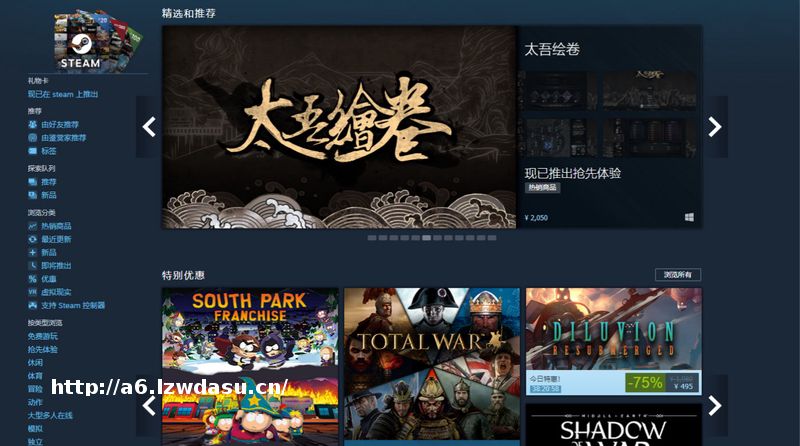Open the VR virtual reality icon (虚拟现实)

point(33,292)
